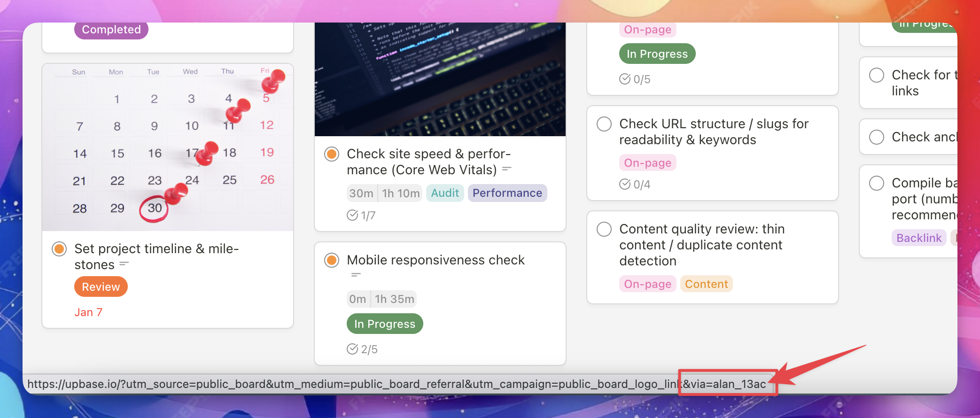Click In Progress label above the 0/5 counter

(x=657, y=54)
